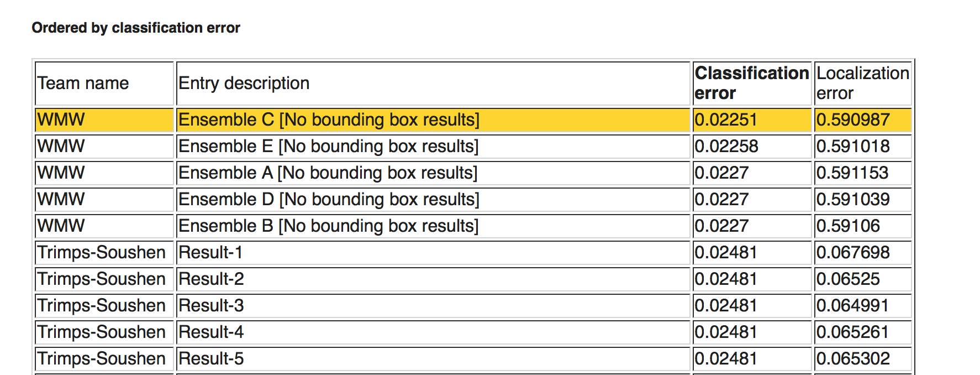Click classification error value 0.02258
Screen dimensions: 980x375
(x=726, y=147)
